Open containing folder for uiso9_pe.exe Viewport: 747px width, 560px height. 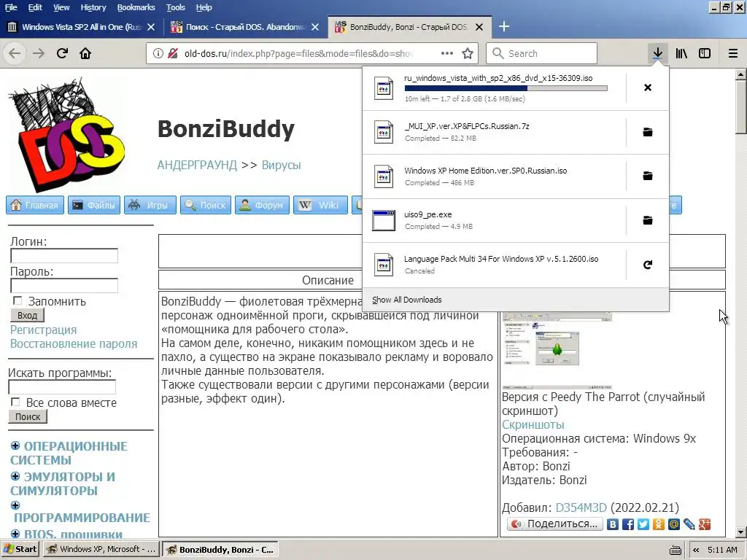[x=648, y=220]
